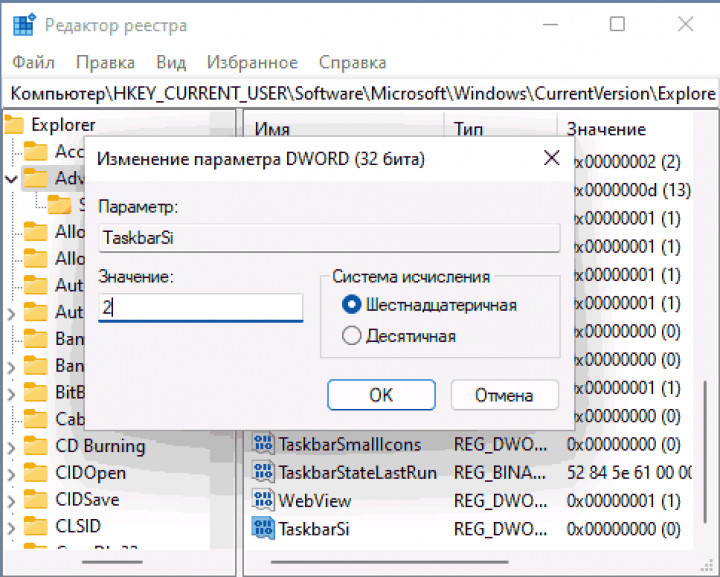Expand the CLSID key

(11, 528)
